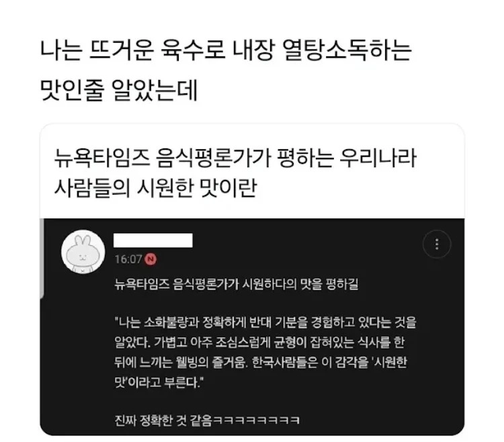Image resolution: width=504 pixels, height=442 pixels.
Task: Click the gray vertical bar left of the comment
Action: 42,259
